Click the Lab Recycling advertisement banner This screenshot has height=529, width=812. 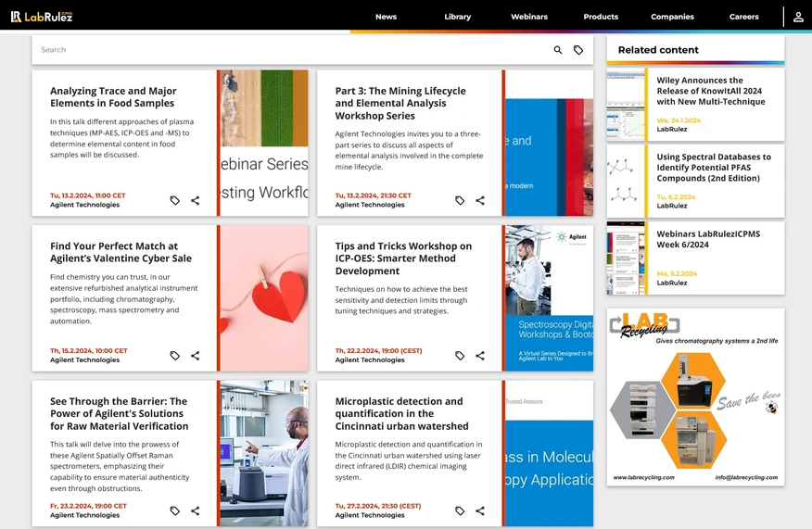point(695,397)
